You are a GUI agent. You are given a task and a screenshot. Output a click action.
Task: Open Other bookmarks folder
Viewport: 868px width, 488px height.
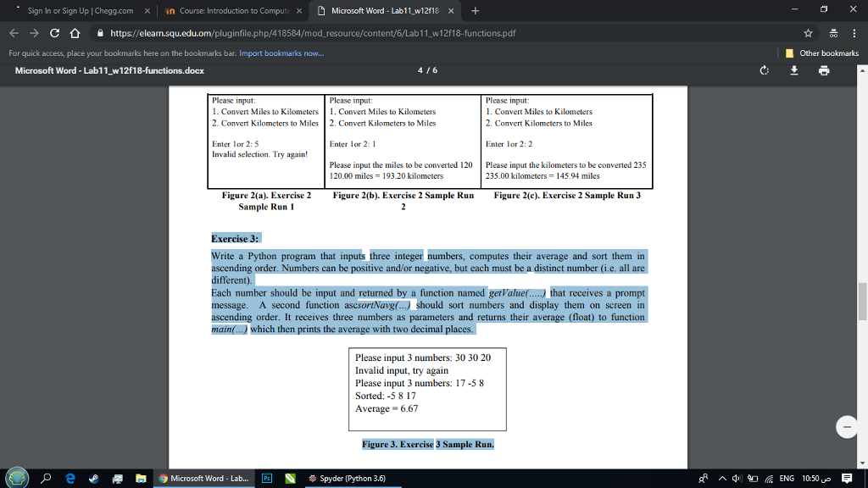coord(822,53)
